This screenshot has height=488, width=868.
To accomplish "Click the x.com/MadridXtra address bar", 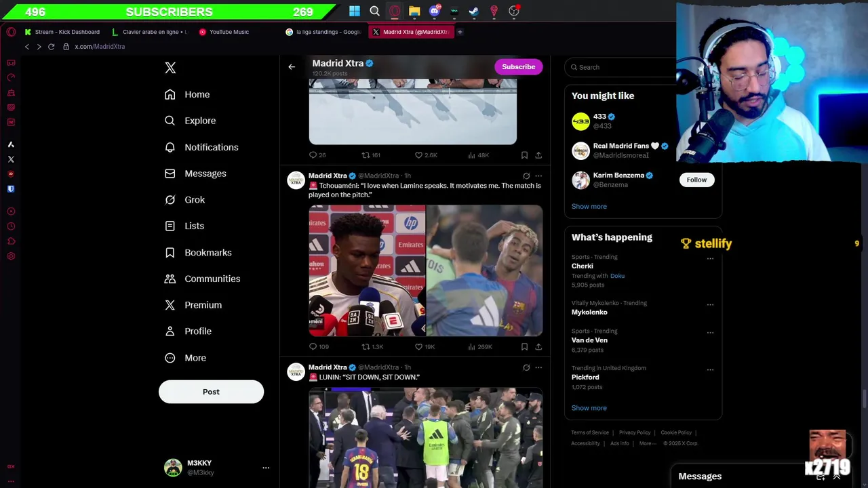I will [100, 47].
